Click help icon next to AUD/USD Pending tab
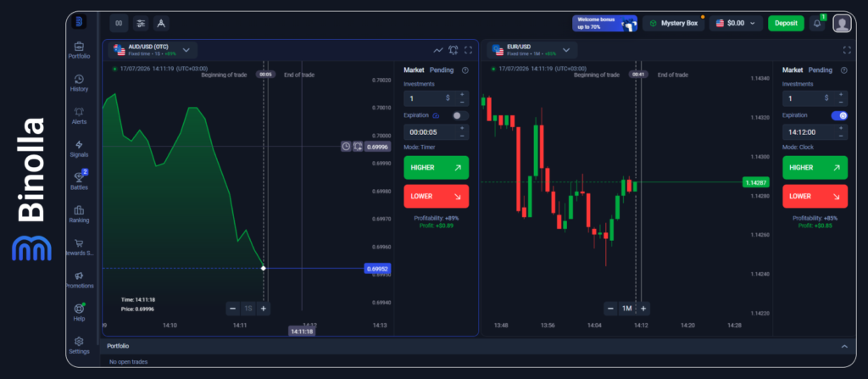The height and width of the screenshot is (379, 868). pos(465,70)
